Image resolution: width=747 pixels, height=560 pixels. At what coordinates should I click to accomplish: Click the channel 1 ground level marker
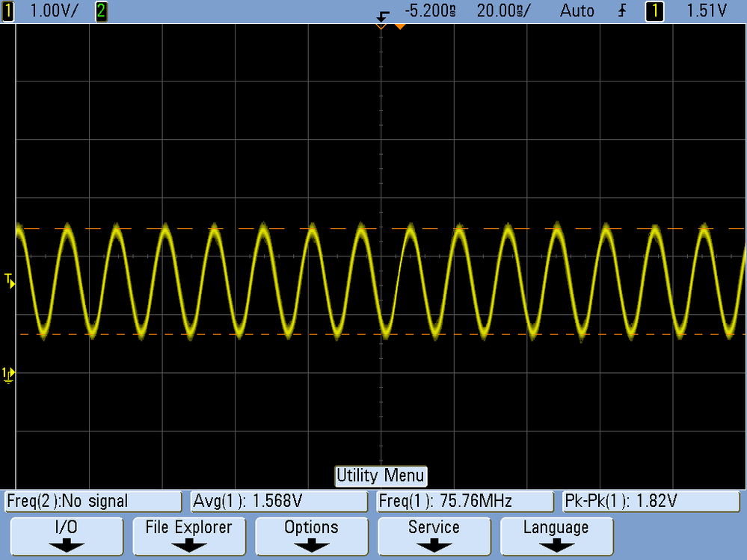pos(8,375)
